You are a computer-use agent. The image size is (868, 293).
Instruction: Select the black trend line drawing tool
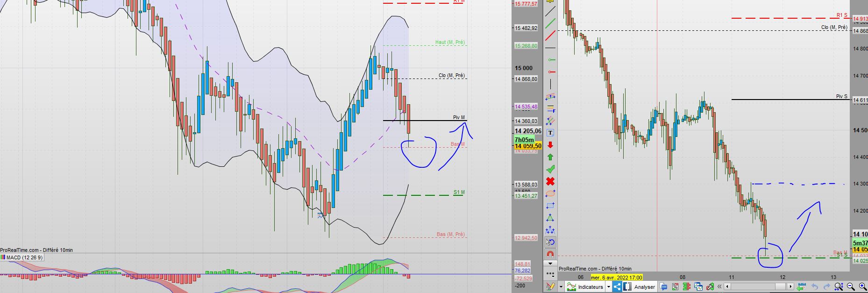tap(550, 10)
